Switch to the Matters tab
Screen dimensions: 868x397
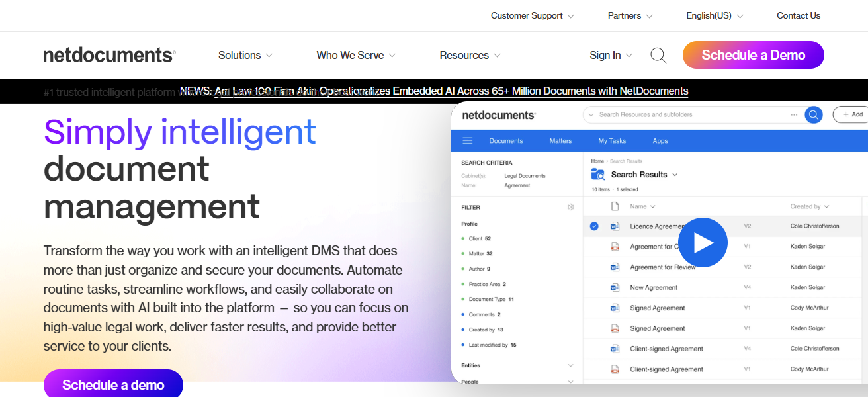pyautogui.click(x=560, y=141)
